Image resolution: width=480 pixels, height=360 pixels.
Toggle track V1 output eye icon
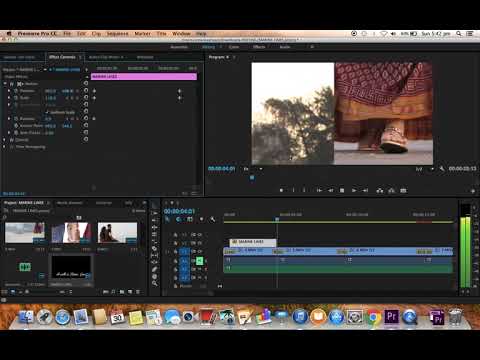click(x=200, y=251)
